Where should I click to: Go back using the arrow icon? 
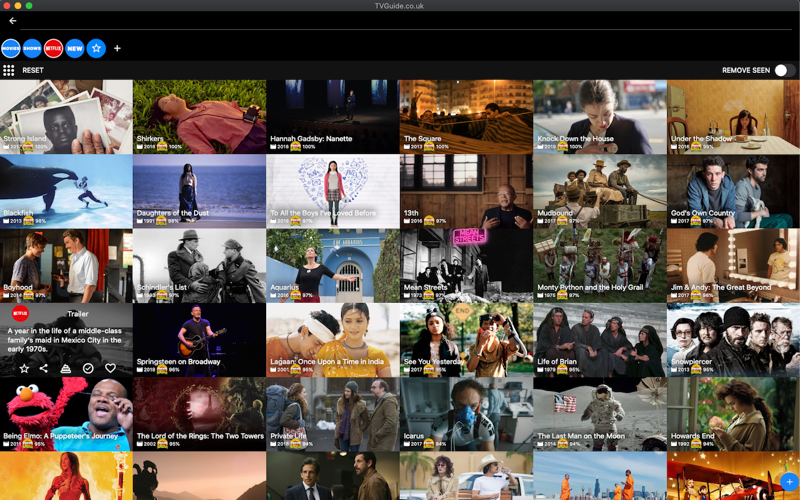[x=13, y=21]
